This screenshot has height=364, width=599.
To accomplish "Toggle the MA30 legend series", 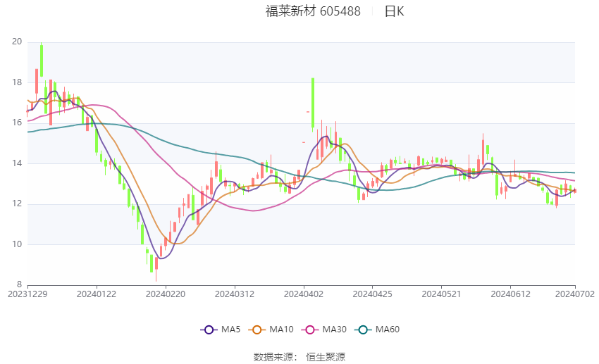I will click(324, 330).
